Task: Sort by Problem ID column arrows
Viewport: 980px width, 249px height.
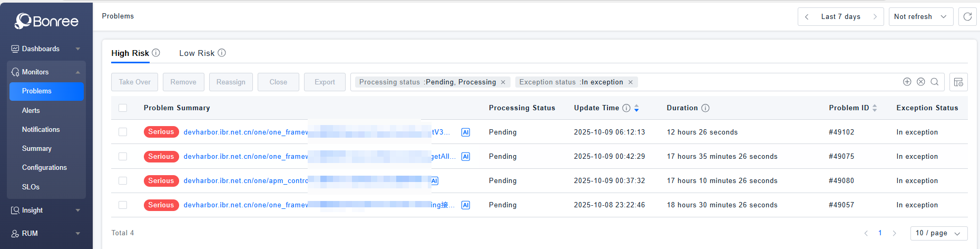Action: click(875, 108)
